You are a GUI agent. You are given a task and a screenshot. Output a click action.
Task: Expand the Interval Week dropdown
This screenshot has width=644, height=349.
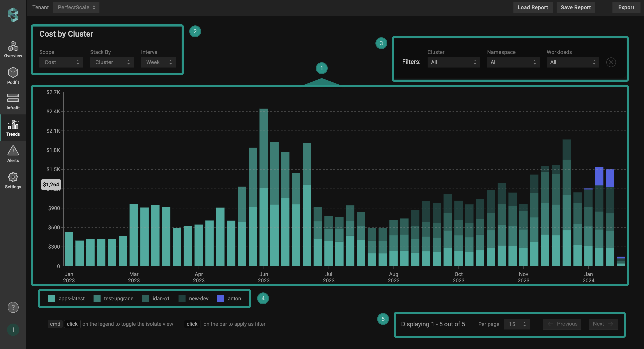pyautogui.click(x=159, y=62)
